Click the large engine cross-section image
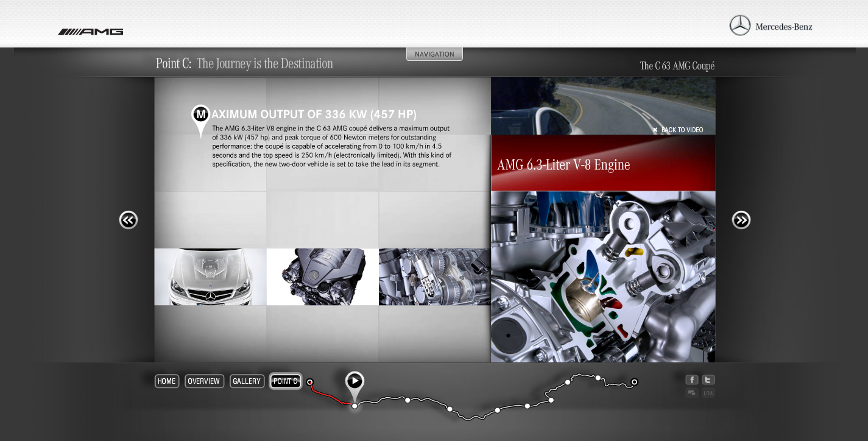The height and width of the screenshot is (441, 868). tap(603, 277)
